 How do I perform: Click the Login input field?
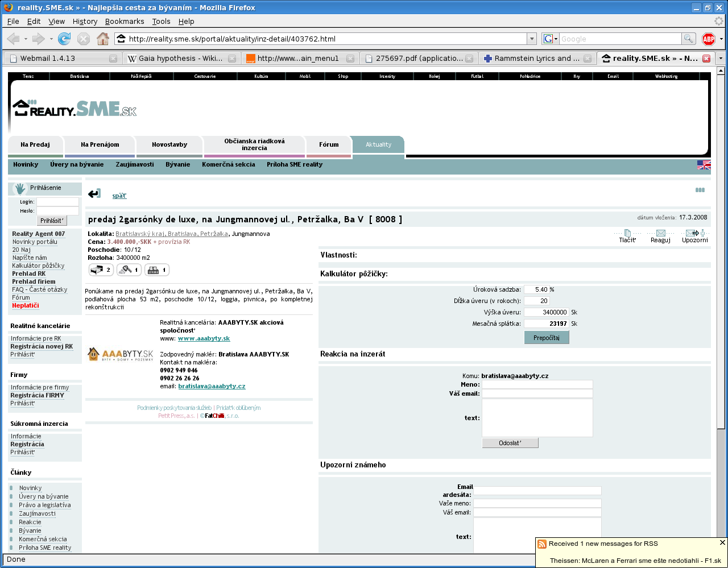click(x=57, y=202)
